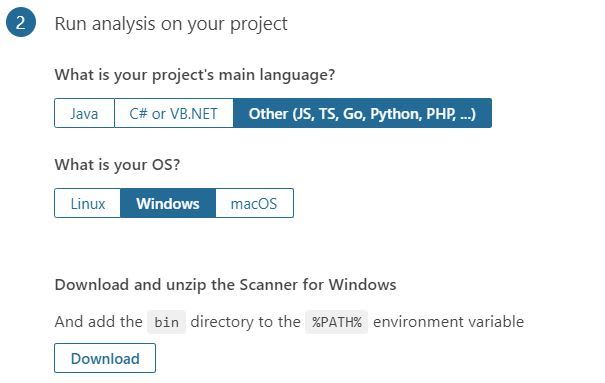Select the Windows OS option
The image size is (605, 383).
168,203
